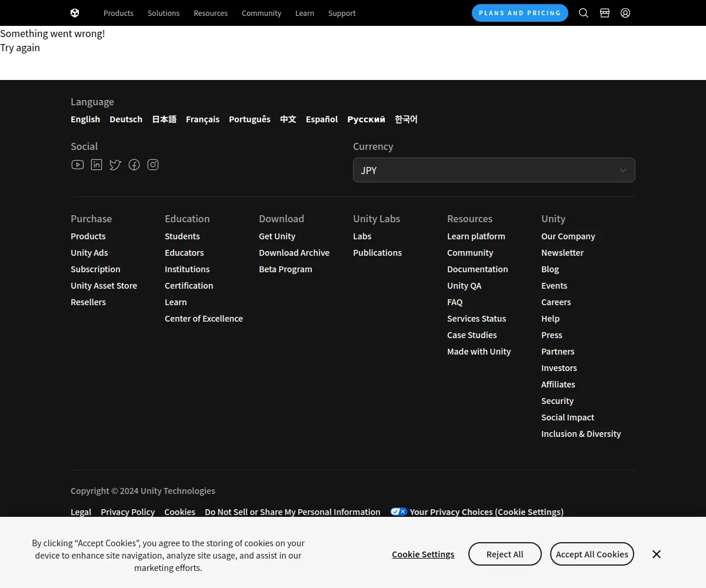This screenshot has height=588, width=706.
Task: Open Download Archive link
Action: (294, 252)
